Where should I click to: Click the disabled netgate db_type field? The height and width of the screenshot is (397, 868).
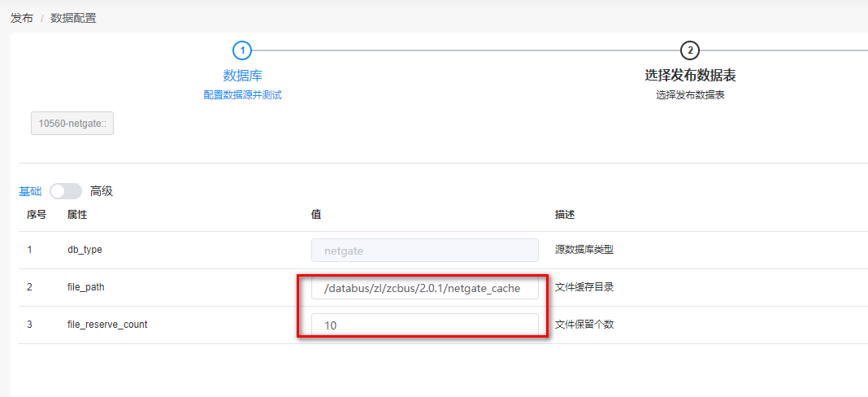tap(424, 251)
